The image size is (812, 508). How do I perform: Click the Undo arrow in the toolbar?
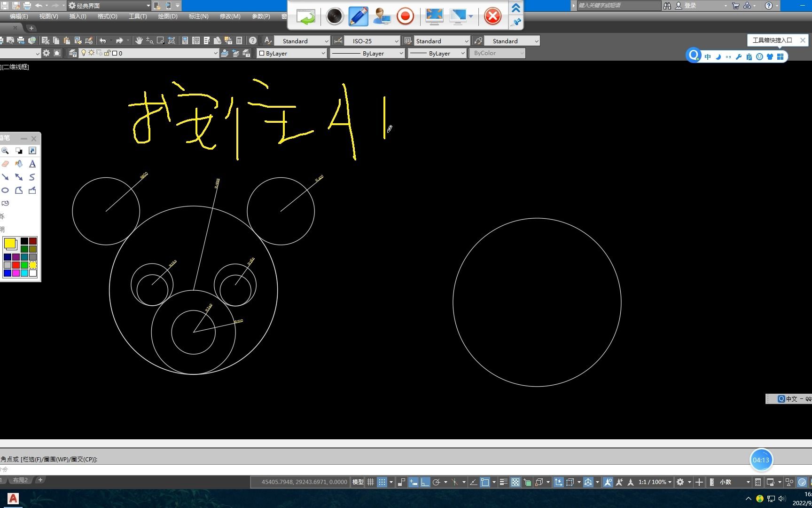pos(103,40)
